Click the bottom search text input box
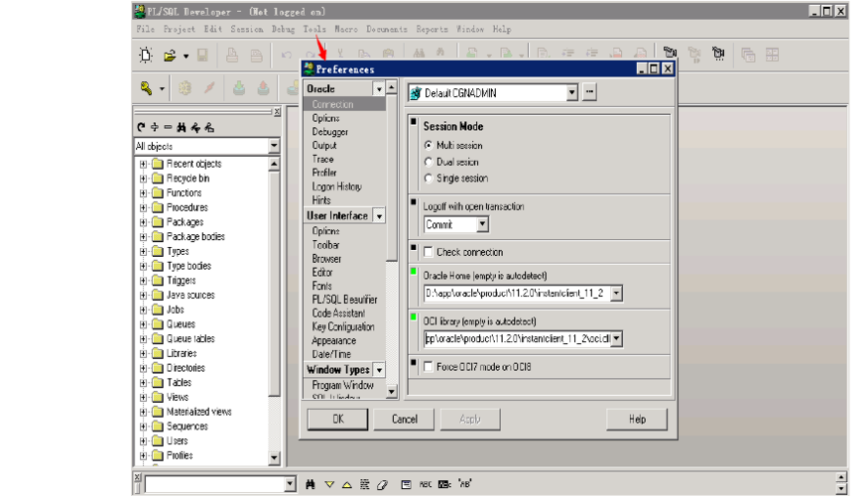Viewport: 868px width, 496px height. click(x=215, y=484)
